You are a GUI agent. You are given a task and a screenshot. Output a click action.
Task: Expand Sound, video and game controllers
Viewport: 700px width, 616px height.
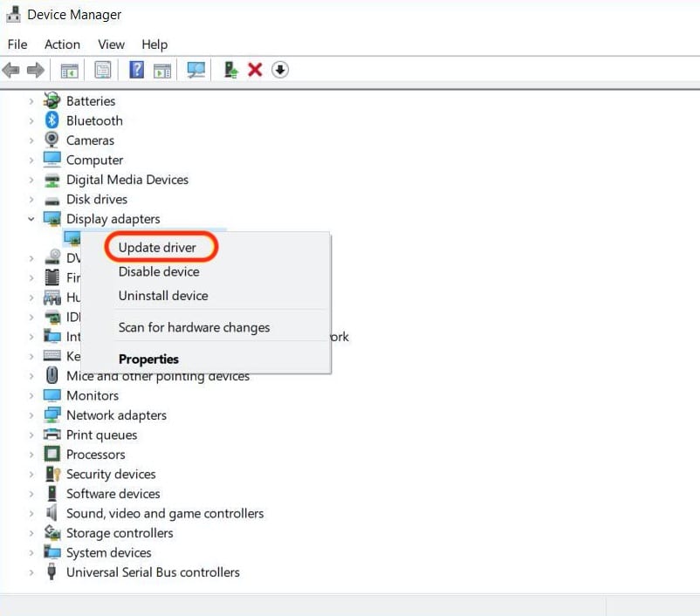(31, 514)
